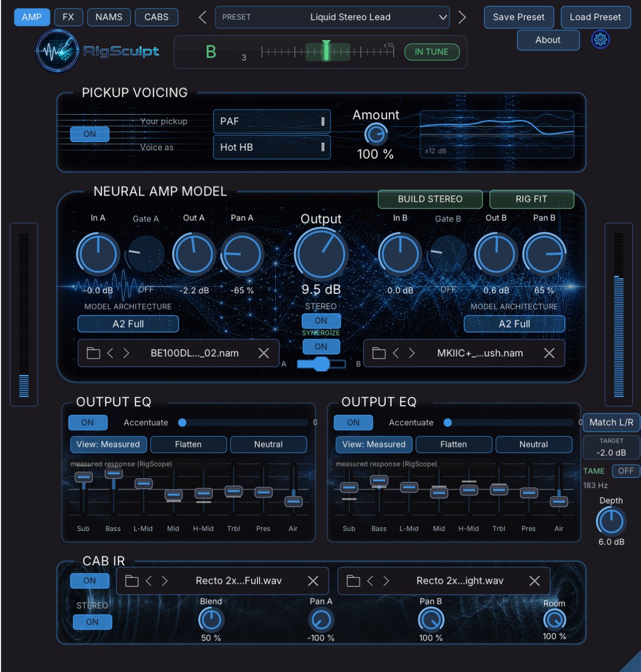Click Save Preset button
The width and height of the screenshot is (641, 672).
click(x=519, y=17)
